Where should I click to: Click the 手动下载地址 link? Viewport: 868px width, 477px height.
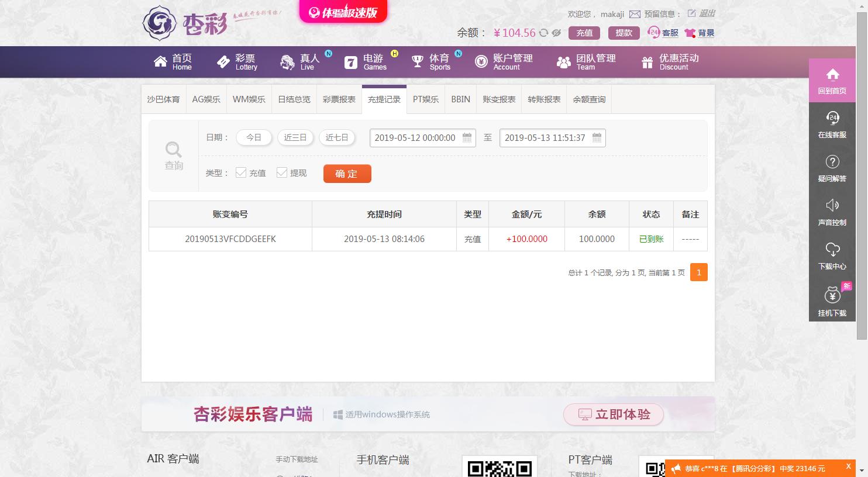[x=297, y=459]
